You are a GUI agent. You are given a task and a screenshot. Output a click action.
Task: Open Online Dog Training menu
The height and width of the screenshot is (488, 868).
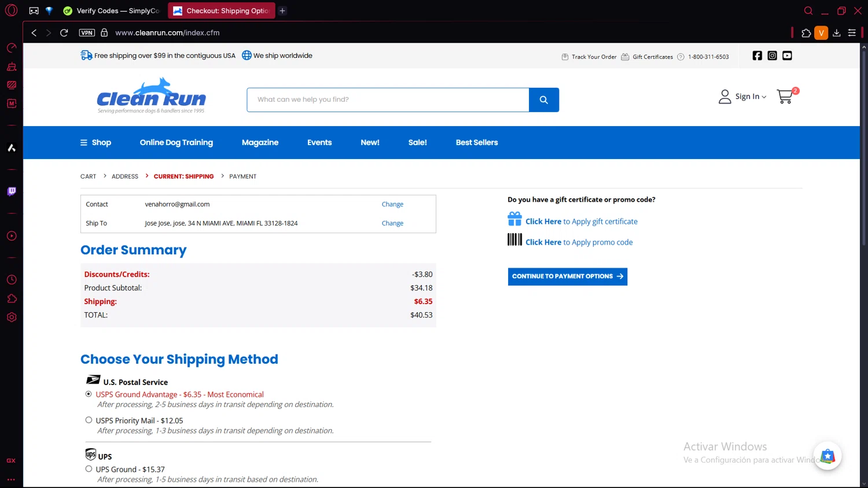[176, 143]
